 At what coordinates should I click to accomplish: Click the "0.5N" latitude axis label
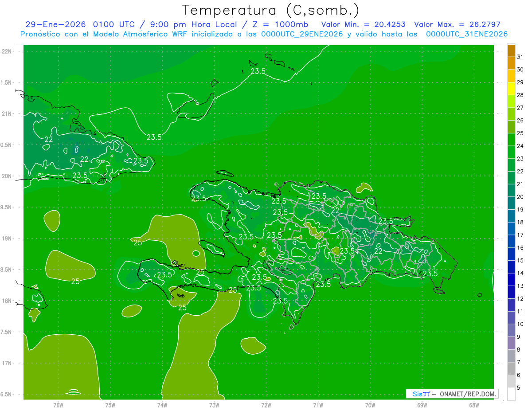[x=7, y=145]
